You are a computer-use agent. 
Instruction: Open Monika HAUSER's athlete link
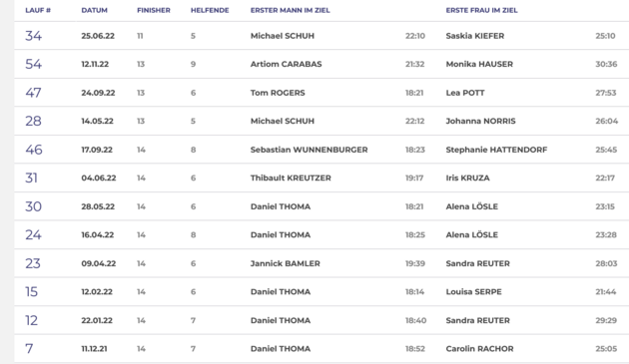tap(479, 64)
